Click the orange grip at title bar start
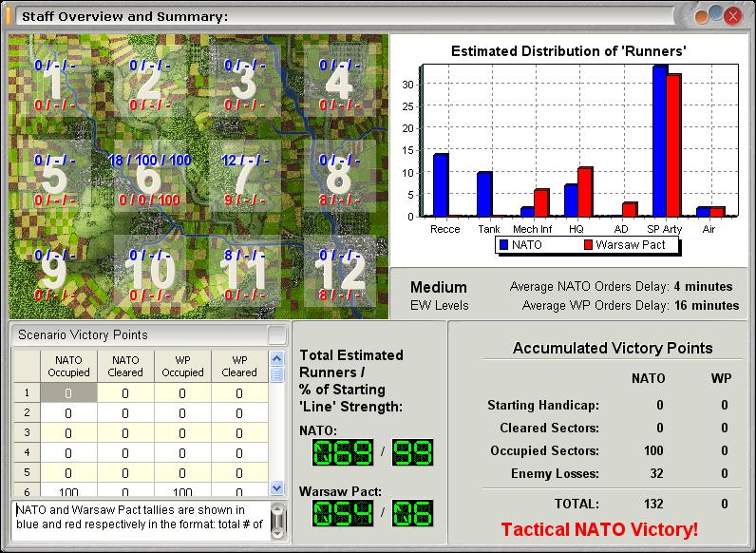Image resolution: width=756 pixels, height=553 pixels. point(9,16)
